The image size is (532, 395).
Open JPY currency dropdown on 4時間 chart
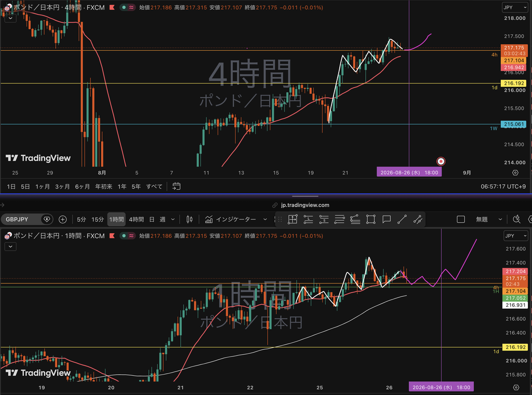coord(515,7)
